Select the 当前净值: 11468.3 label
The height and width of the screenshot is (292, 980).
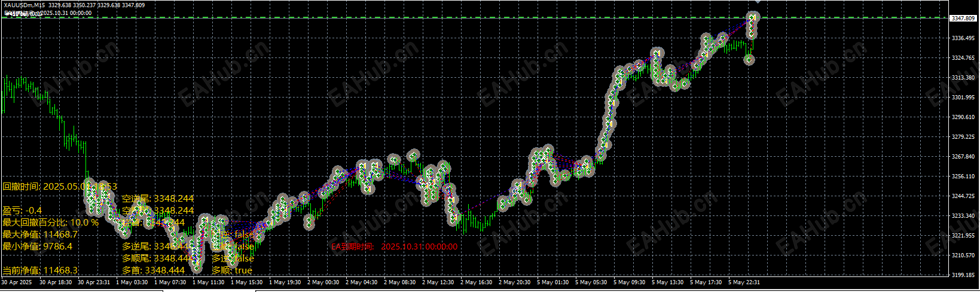[40, 270]
